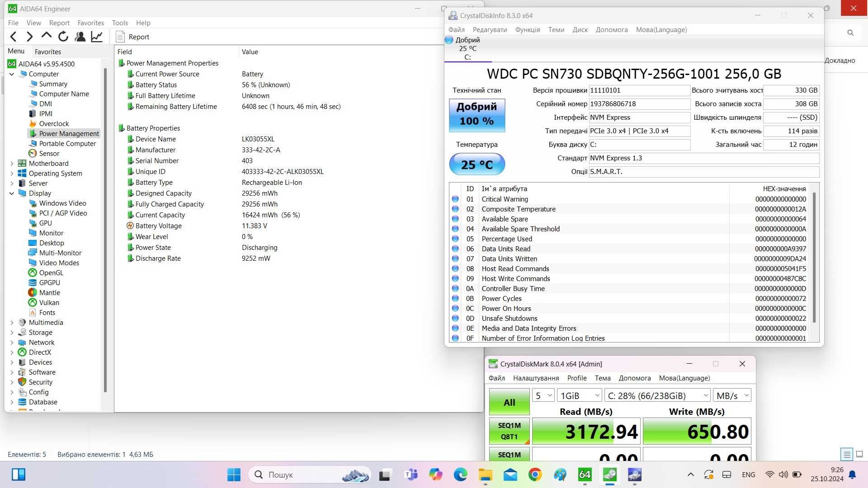Click the AIDA64 tree panel scrollbar

point(105,230)
